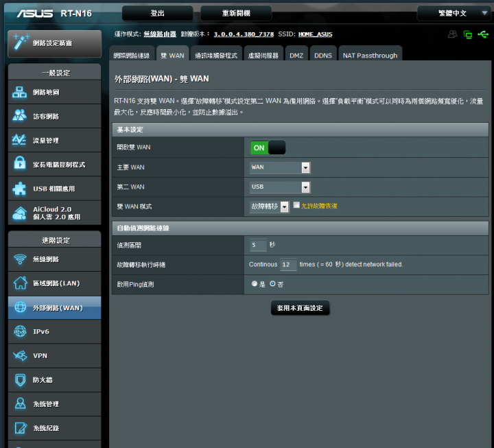The image size is (494, 448).
Task: Click the WAN globe icon
Action: 20,307
